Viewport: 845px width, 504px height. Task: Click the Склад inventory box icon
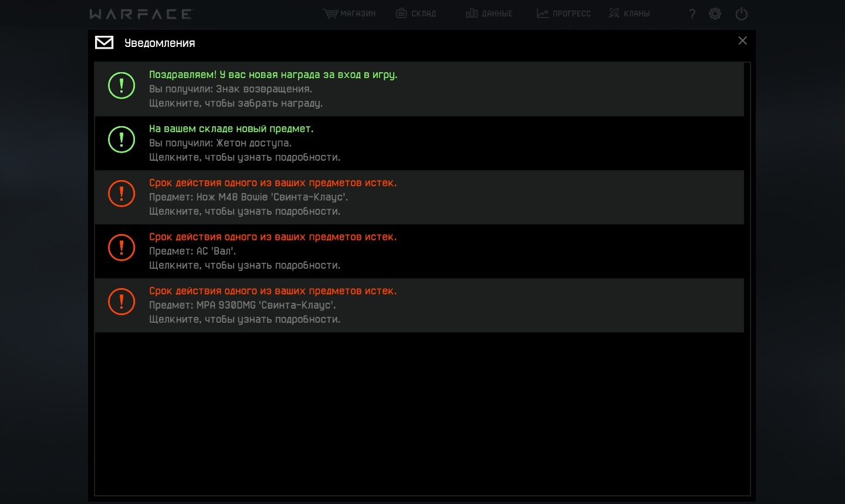click(x=401, y=13)
